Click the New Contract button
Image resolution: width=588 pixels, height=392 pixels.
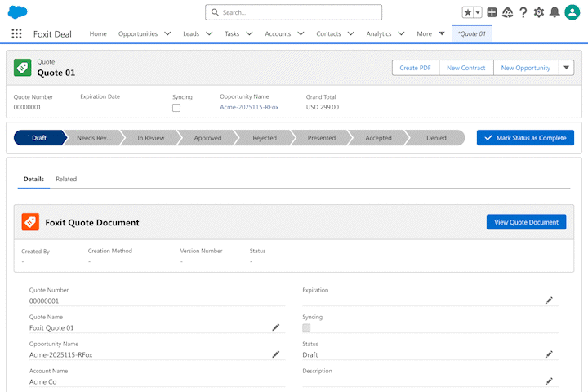(x=466, y=68)
